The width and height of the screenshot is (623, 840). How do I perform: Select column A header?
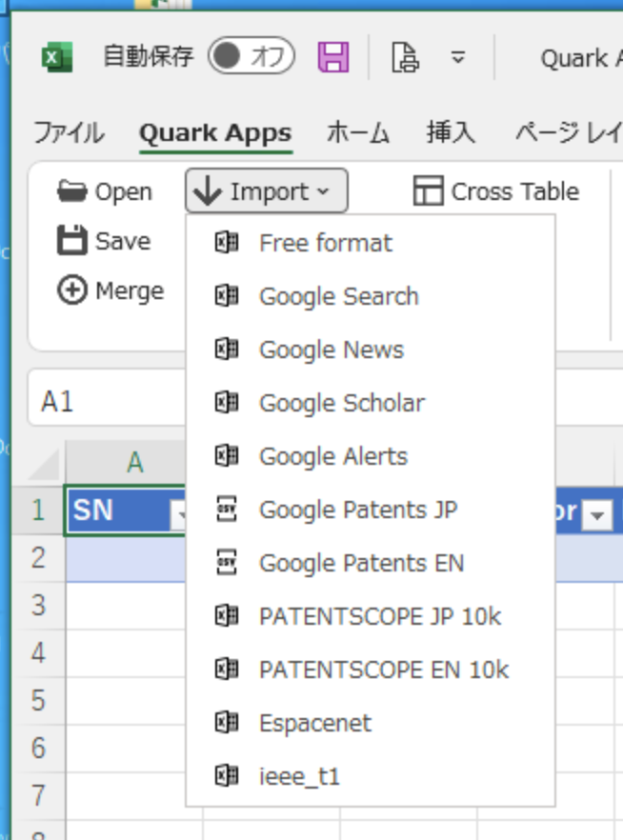coord(127,462)
